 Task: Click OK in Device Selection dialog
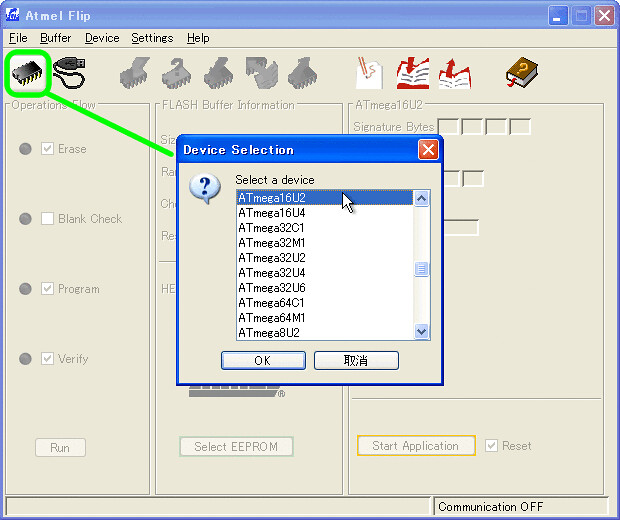(262, 361)
